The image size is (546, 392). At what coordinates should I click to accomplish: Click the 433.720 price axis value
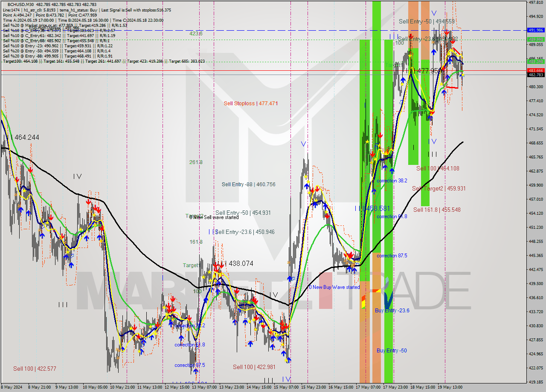pyautogui.click(x=536, y=311)
